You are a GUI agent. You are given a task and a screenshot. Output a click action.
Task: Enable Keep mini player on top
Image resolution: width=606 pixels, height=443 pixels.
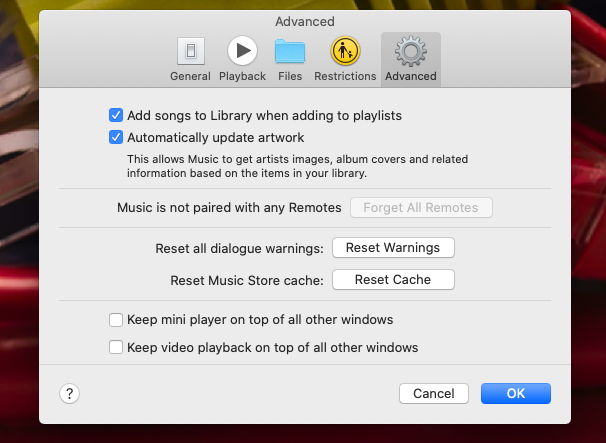pos(116,320)
